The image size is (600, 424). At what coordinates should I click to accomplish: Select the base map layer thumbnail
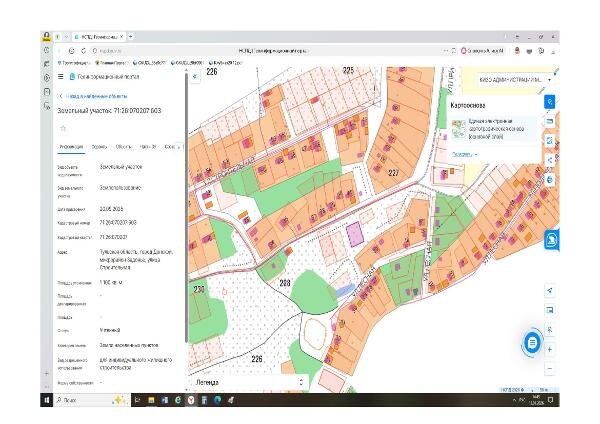point(458,129)
